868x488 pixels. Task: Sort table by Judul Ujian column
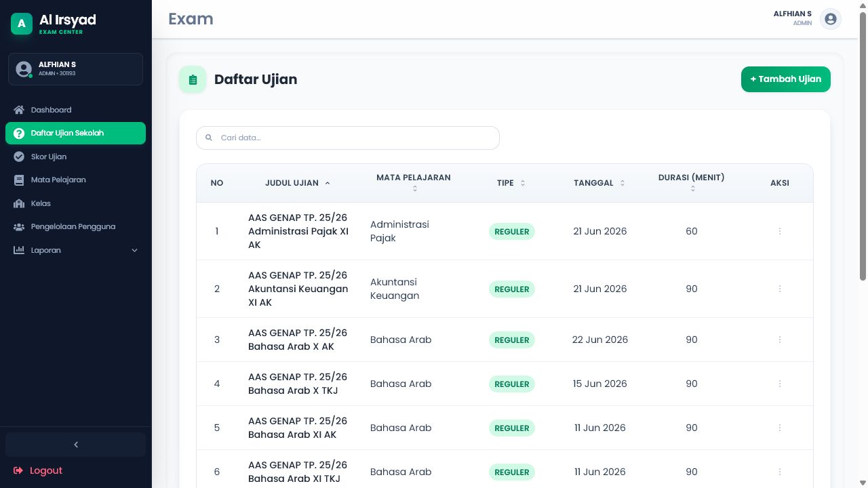[x=298, y=183]
